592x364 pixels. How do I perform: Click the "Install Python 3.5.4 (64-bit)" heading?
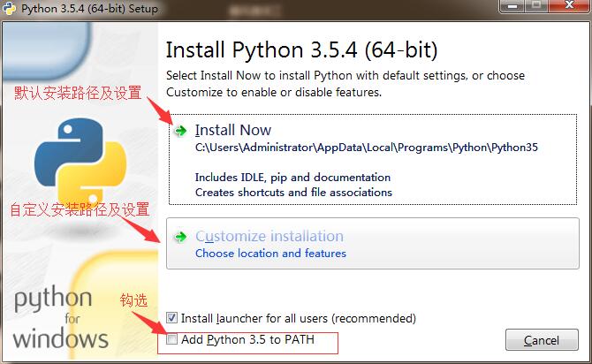pos(301,48)
